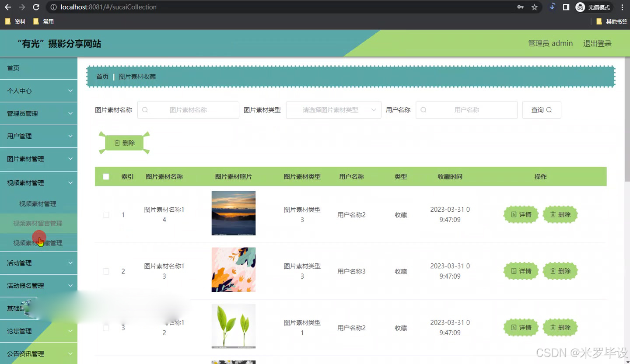The image size is (630, 364).
Task: Click 用户名称3 cell in row 2
Action: [x=351, y=271]
